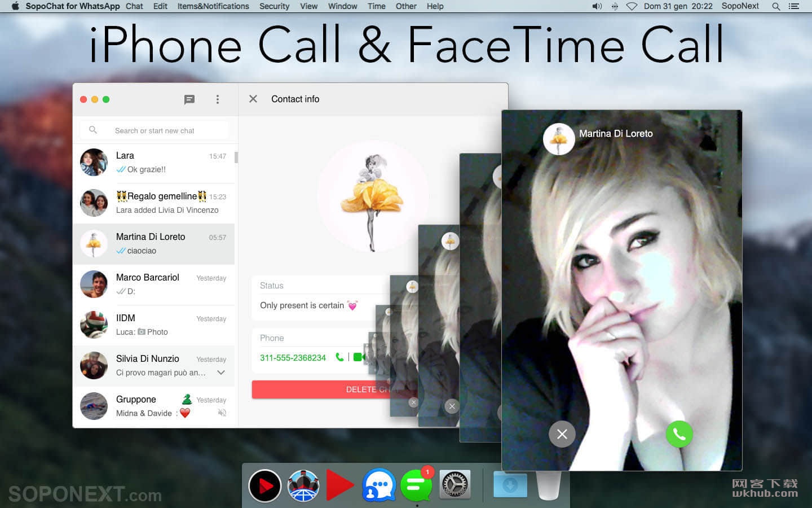The height and width of the screenshot is (508, 812).
Task: Open Marco Barcariol chat
Action: (153, 284)
